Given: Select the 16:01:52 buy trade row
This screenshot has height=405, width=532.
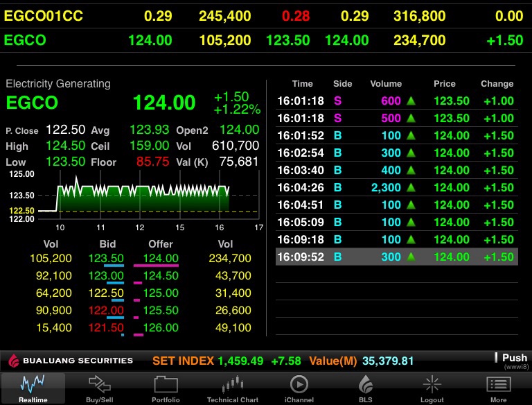Looking at the screenshot, I should point(397,135).
